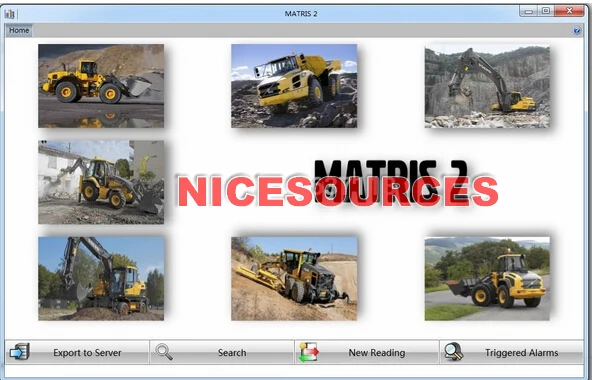Click the Search button

click(x=222, y=352)
